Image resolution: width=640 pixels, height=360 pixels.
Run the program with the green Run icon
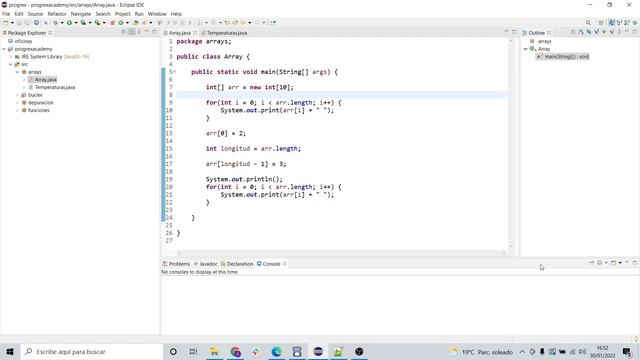coord(69,23)
